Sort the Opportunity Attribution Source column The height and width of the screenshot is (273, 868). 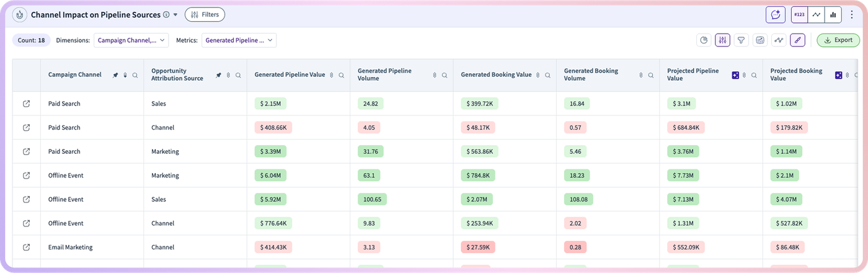[228, 75]
